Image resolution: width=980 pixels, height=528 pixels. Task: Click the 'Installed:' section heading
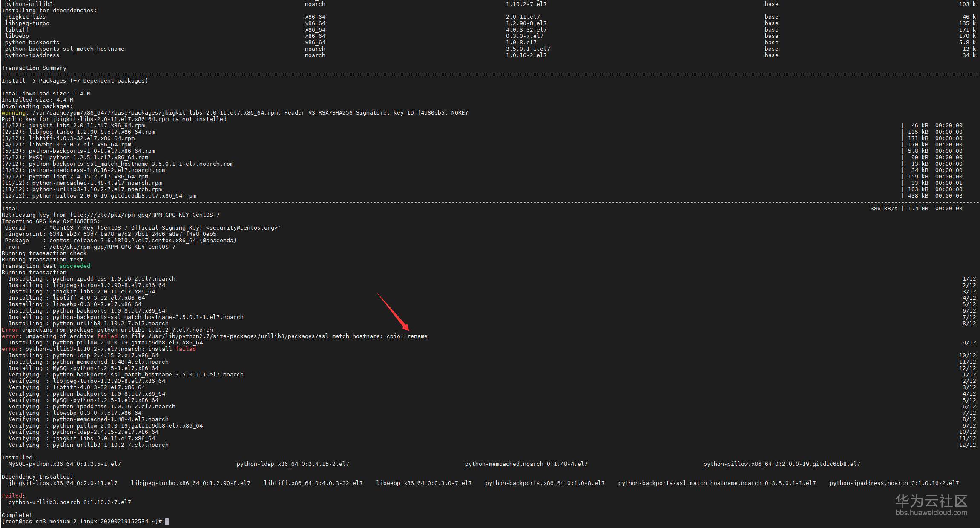[18, 457]
